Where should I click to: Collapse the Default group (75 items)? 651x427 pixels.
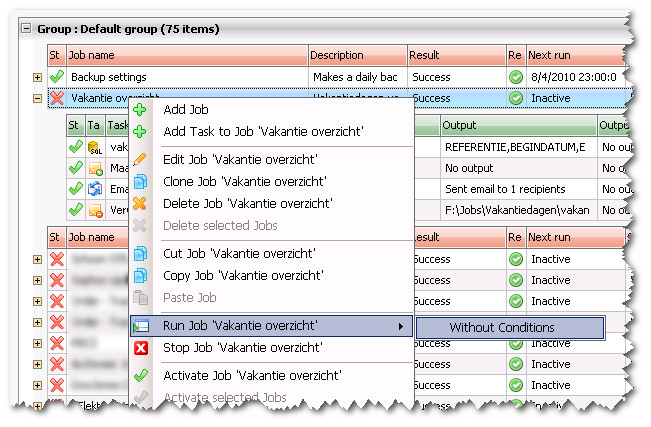click(26, 29)
